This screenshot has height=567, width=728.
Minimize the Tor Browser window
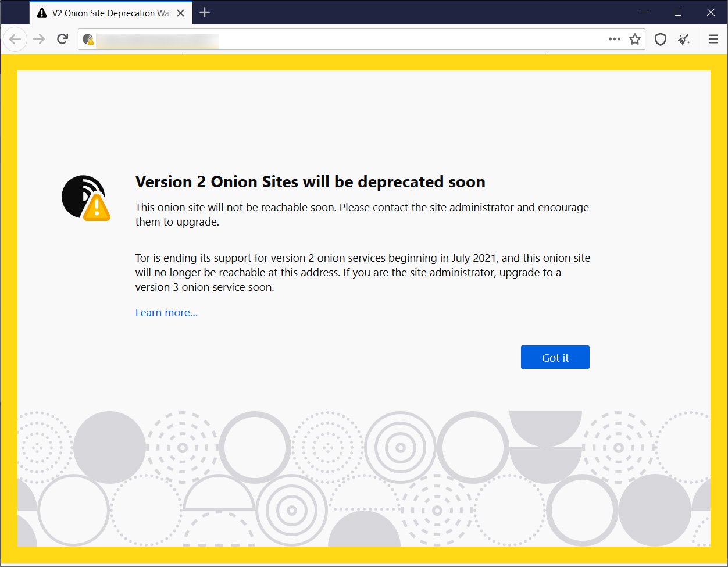click(x=645, y=12)
